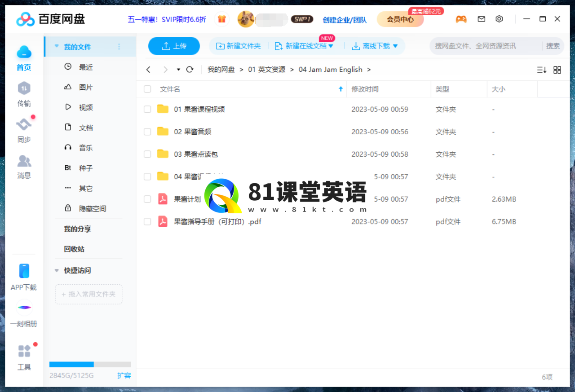Viewport: 575px width, 392px height.
Task: Check the box for 果酱指导手册 pdf
Action: (147, 222)
